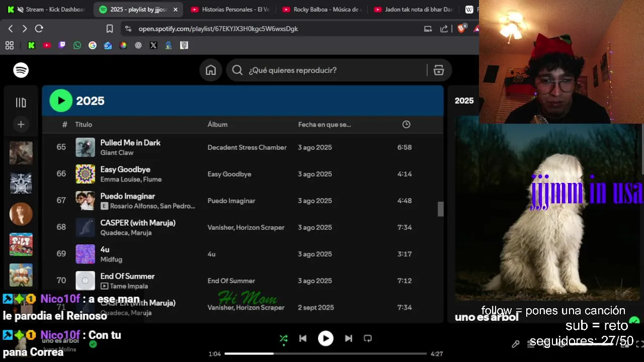Click the magnifier search icon
Viewport: 644px width, 362px height.
(237, 70)
